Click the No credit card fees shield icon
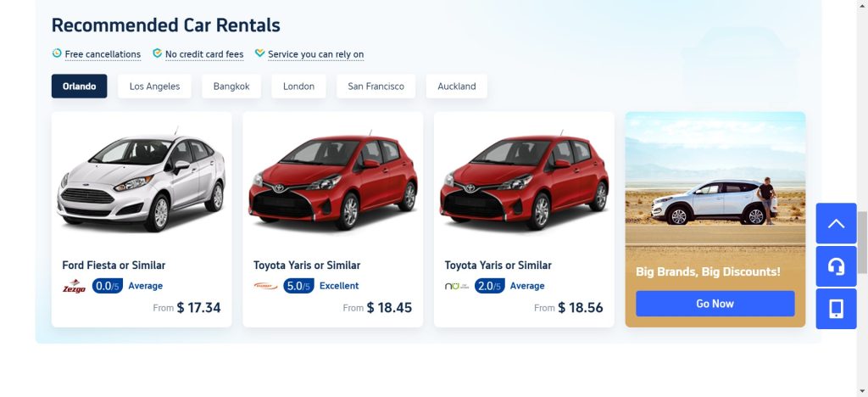The image size is (868, 397). click(157, 53)
